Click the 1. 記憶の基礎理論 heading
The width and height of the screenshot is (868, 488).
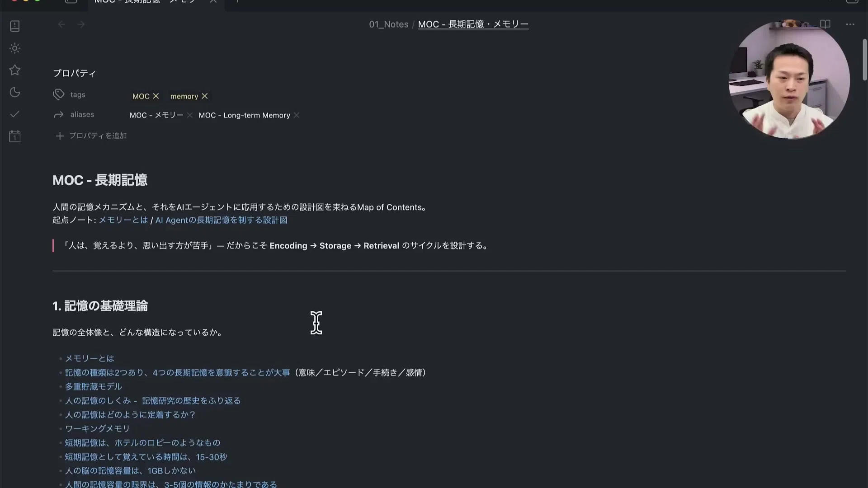coord(100,306)
